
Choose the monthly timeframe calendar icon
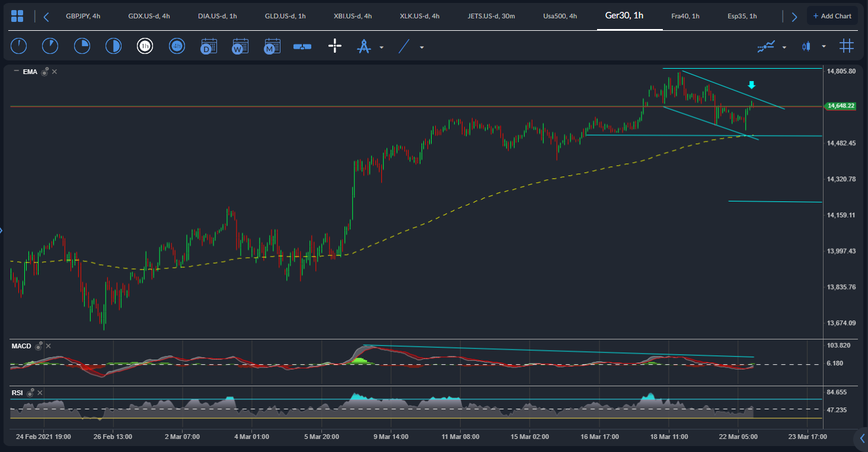tap(272, 46)
